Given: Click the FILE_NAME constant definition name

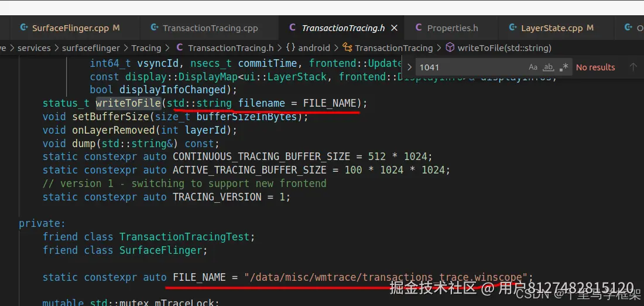Looking at the screenshot, I should tap(199, 277).
